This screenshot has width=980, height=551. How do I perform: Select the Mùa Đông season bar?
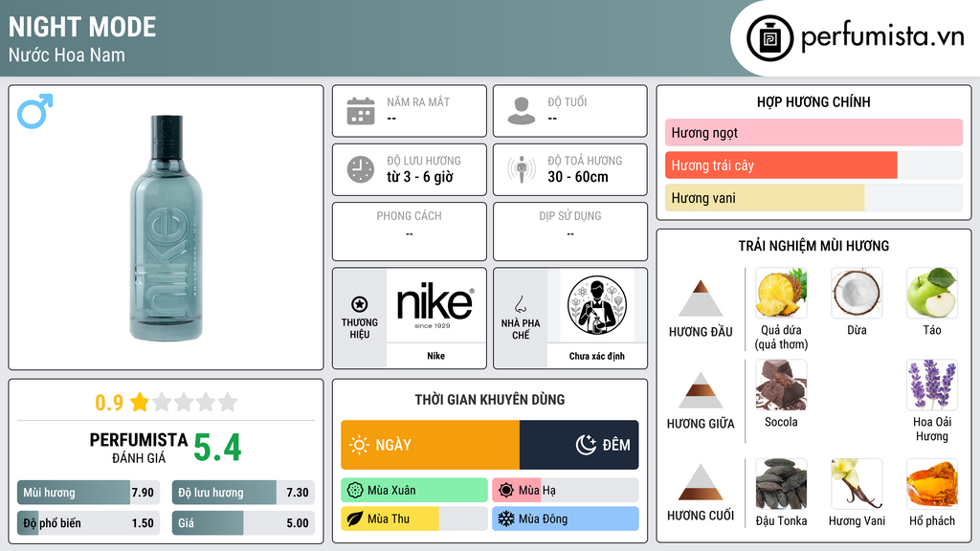pos(566,518)
